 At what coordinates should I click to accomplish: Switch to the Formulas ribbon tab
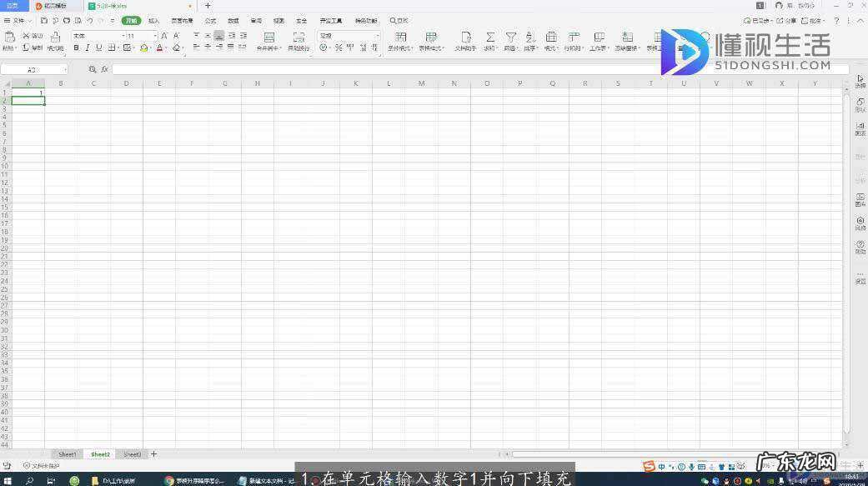click(x=210, y=21)
